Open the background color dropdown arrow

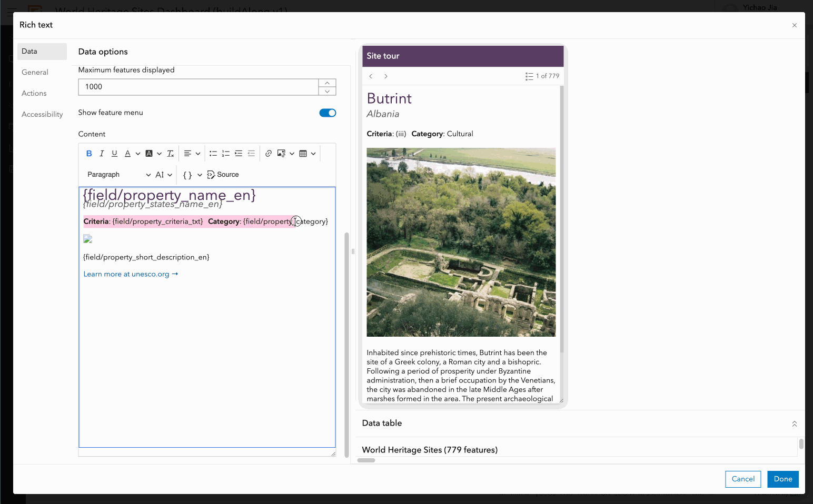(159, 154)
